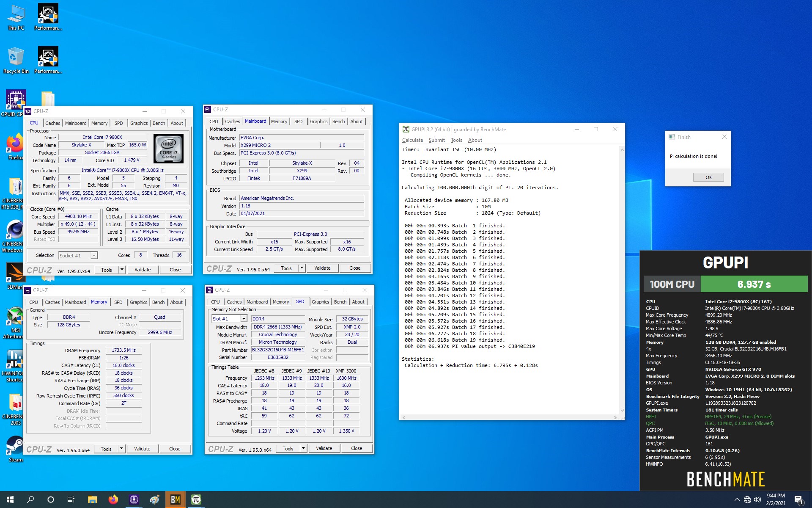This screenshot has height=508, width=812.
Task: Open taskbar Search icon
Action: pos(30,500)
